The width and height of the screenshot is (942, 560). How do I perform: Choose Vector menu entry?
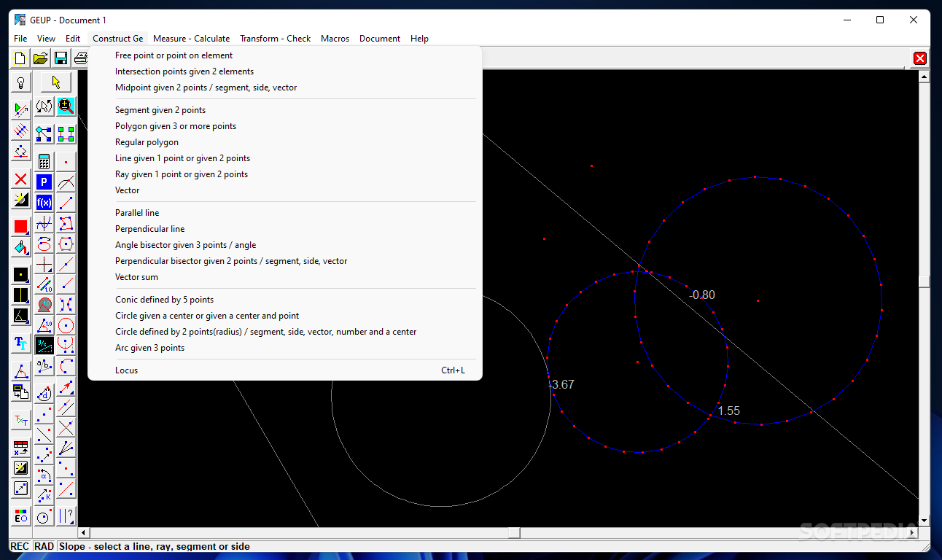point(285,190)
